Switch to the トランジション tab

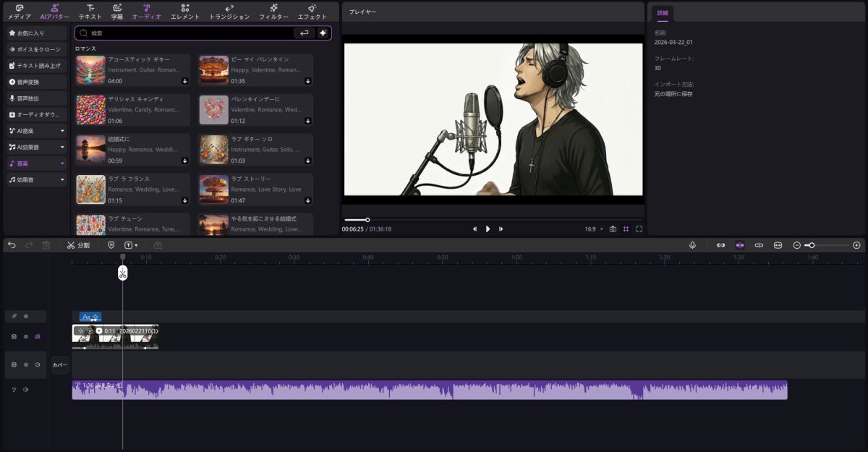point(229,12)
